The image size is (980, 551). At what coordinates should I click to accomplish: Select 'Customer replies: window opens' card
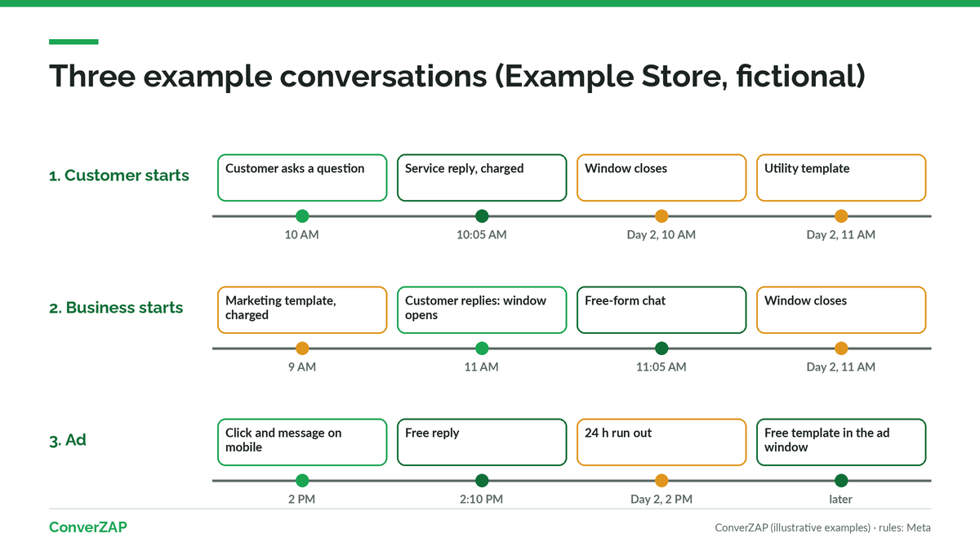pos(482,309)
